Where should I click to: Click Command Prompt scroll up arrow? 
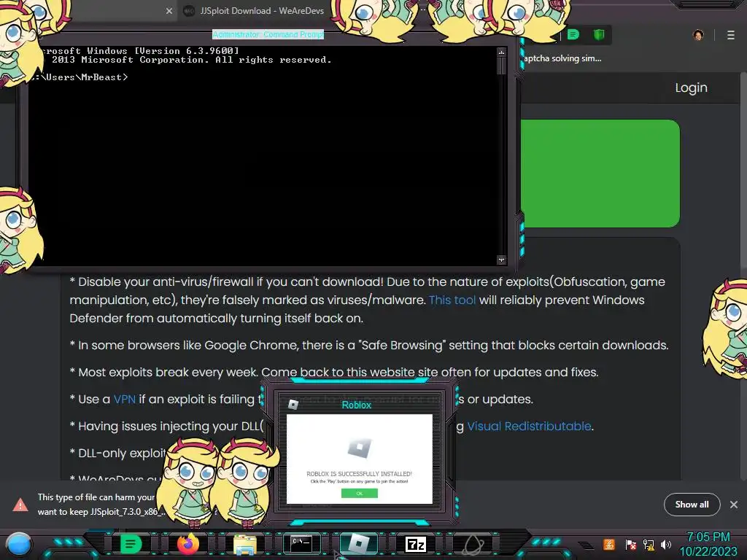pos(501,52)
